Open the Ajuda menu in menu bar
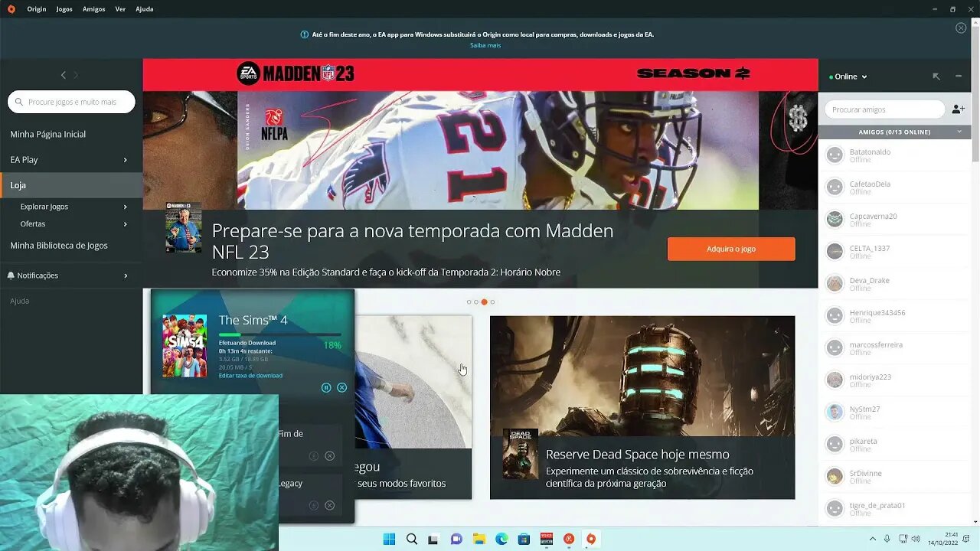The height and width of the screenshot is (551, 980). coord(144,9)
